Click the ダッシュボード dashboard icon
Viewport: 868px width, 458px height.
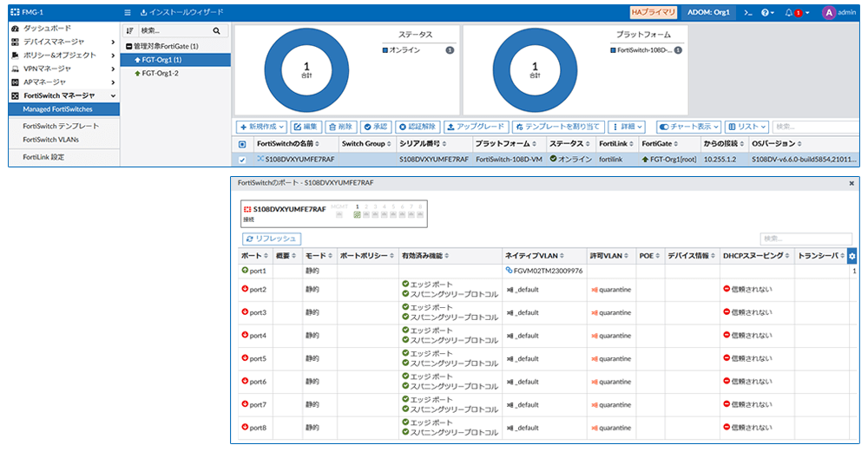pos(15,29)
